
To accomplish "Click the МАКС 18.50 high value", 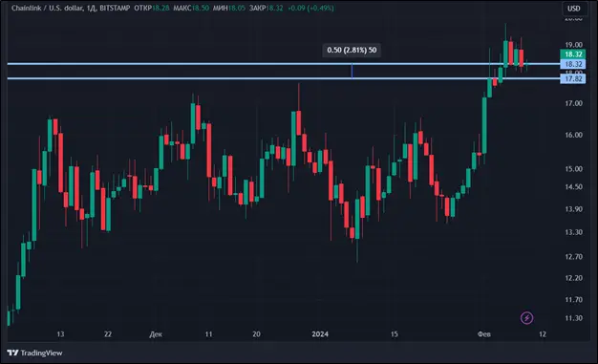I will [x=191, y=8].
